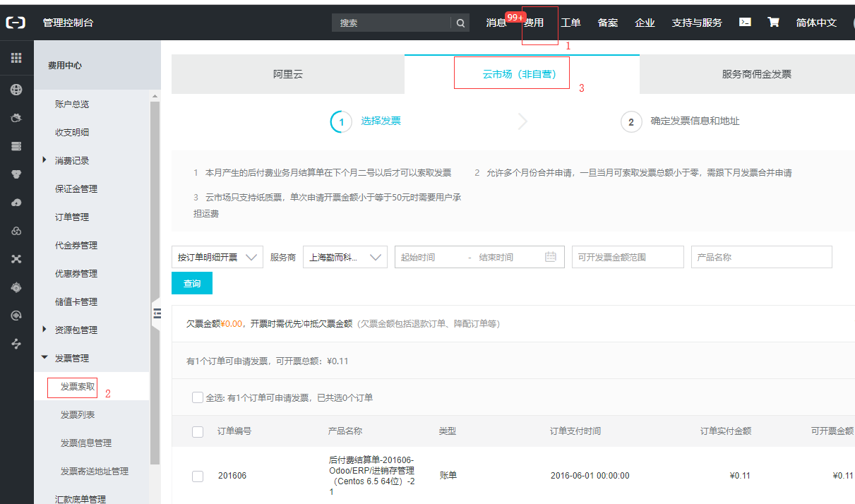Viewport: 855px width, 504px height.
Task: Select 发票索取 in sidebar
Action: pyautogui.click(x=78, y=386)
